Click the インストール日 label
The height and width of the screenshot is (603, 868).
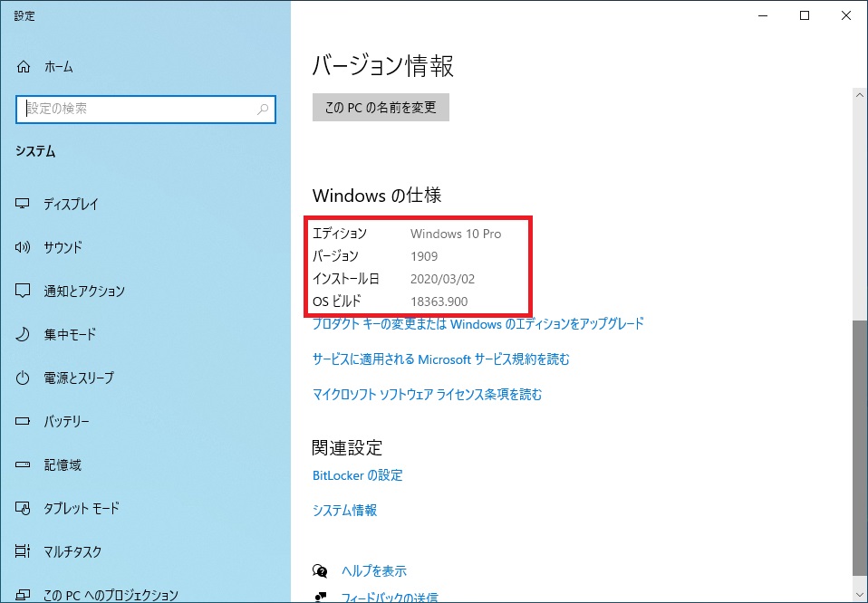pos(346,280)
